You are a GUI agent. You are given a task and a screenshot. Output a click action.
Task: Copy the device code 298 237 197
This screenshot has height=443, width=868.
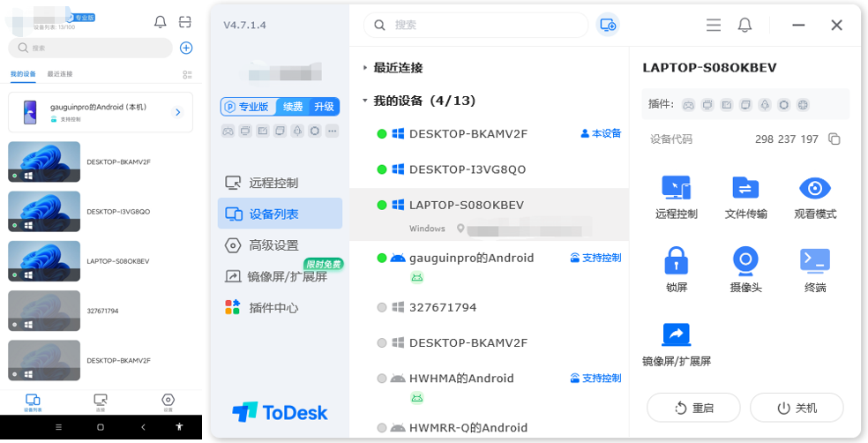[x=834, y=139]
